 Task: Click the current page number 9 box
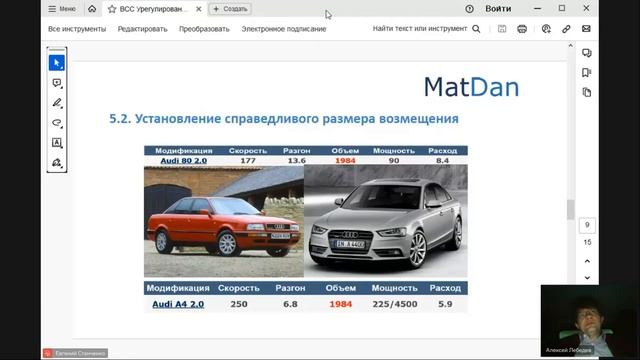587,225
